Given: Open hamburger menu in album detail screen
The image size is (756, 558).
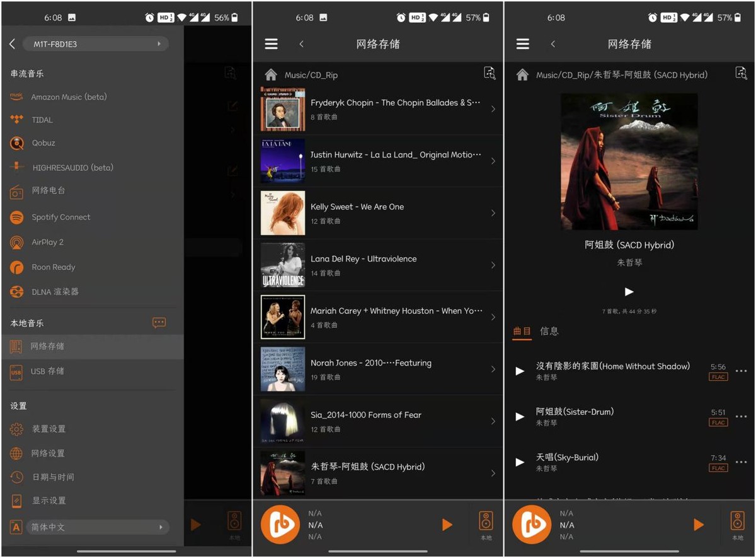Looking at the screenshot, I should (x=522, y=44).
